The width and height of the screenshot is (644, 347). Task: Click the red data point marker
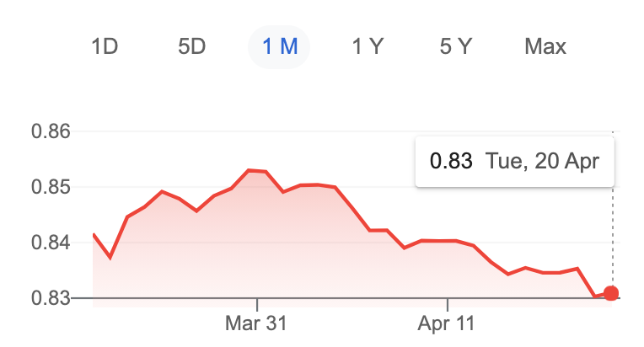point(611,293)
